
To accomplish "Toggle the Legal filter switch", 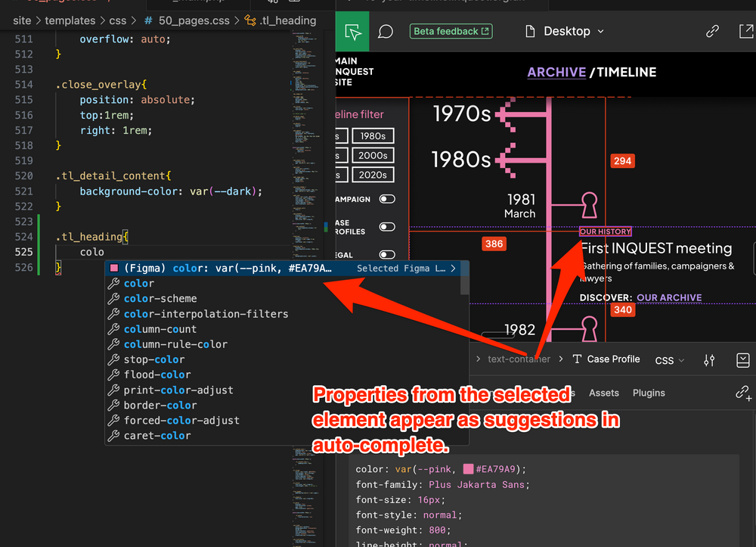I will tap(387, 255).
